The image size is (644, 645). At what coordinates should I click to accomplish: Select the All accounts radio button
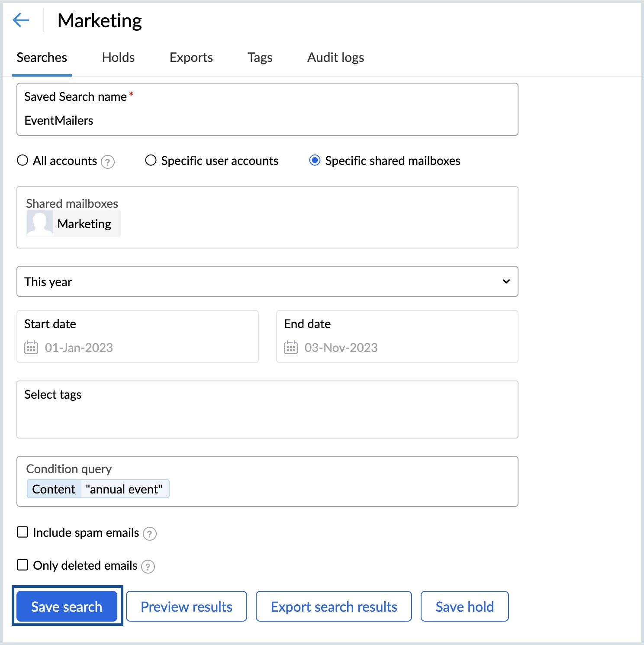coord(23,161)
